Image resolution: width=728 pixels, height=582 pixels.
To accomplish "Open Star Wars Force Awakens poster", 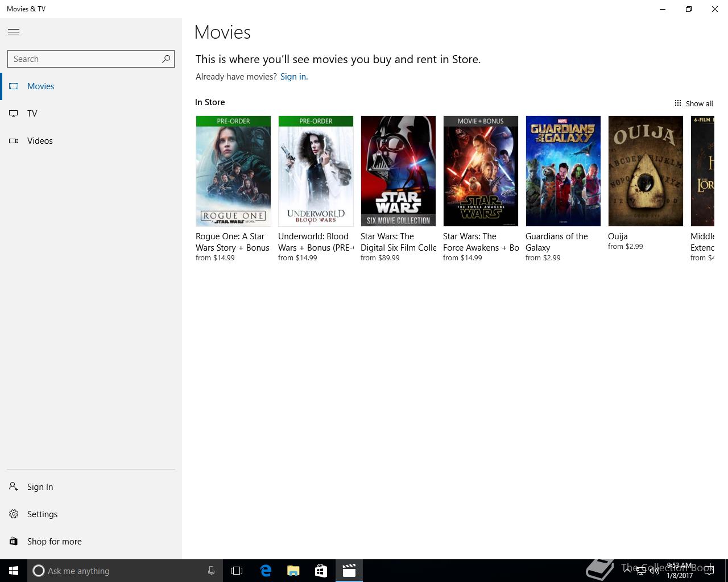I will pyautogui.click(x=481, y=171).
